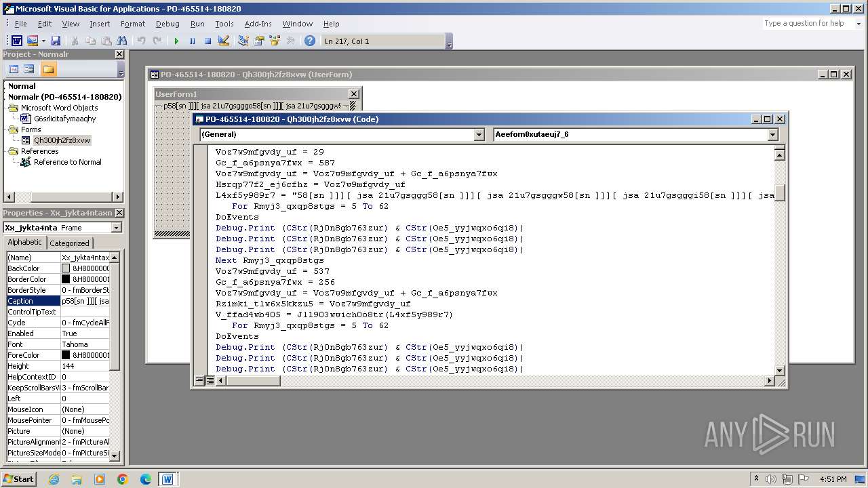Click Properties list scroll down arrow
The height and width of the screenshot is (488, 868).
point(115,456)
